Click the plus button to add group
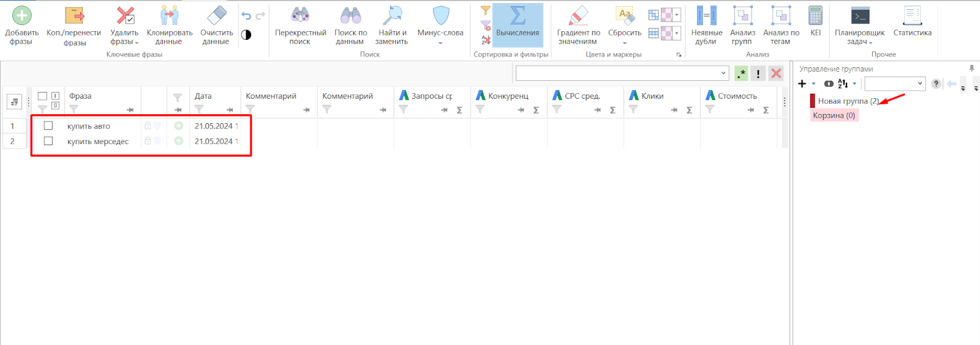The image size is (980, 345). coord(802,84)
